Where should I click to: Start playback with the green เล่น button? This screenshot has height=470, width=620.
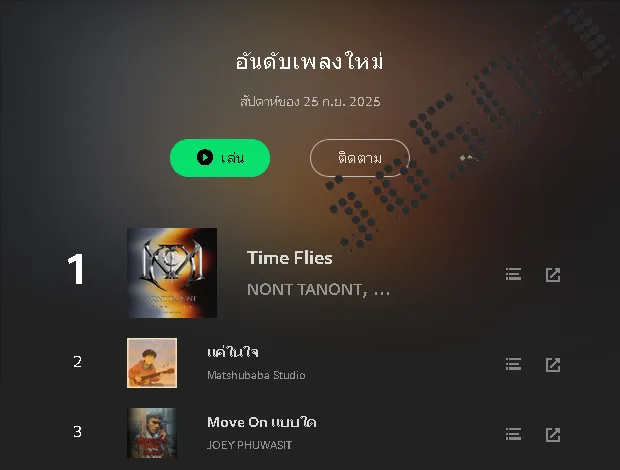tap(220, 158)
